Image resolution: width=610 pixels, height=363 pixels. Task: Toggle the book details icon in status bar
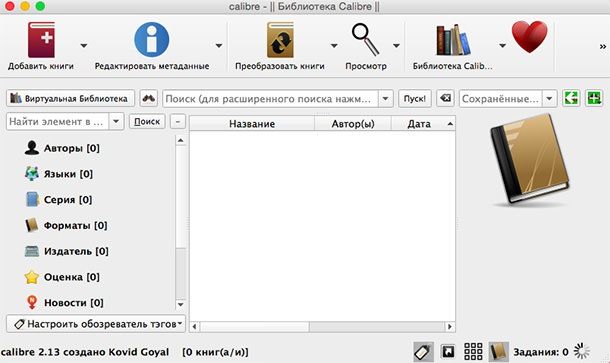click(x=498, y=352)
